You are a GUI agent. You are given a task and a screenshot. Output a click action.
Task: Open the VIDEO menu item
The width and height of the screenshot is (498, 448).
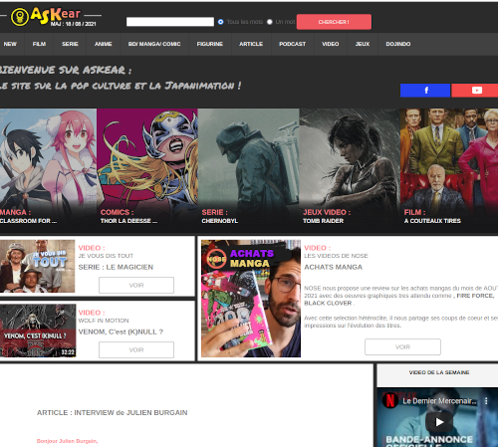coord(331,44)
